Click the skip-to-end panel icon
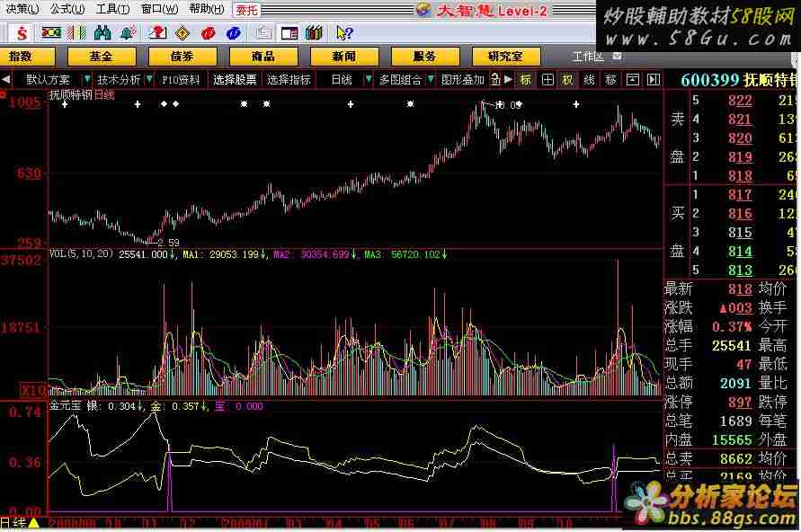The image size is (801, 532). (654, 80)
